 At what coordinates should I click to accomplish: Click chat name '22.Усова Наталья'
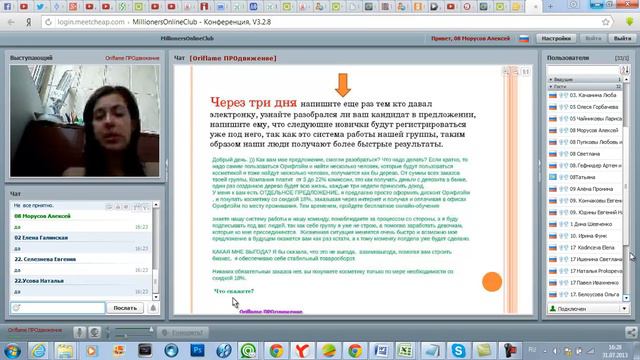[39, 281]
